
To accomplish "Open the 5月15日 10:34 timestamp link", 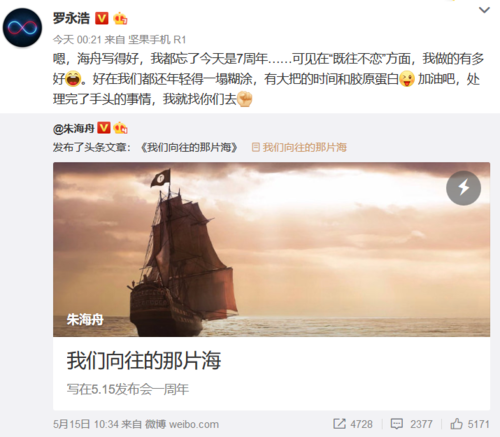I will pyautogui.click(x=86, y=424).
